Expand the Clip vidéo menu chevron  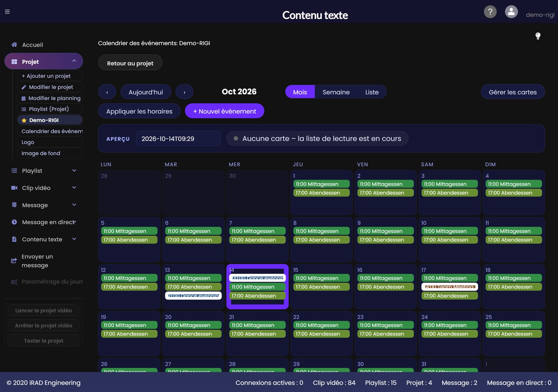tap(74, 187)
